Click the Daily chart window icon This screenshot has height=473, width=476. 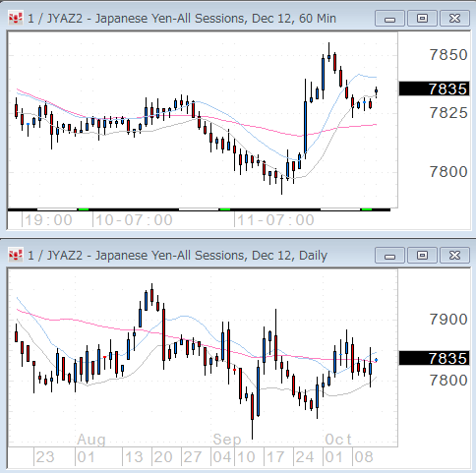click(x=16, y=255)
